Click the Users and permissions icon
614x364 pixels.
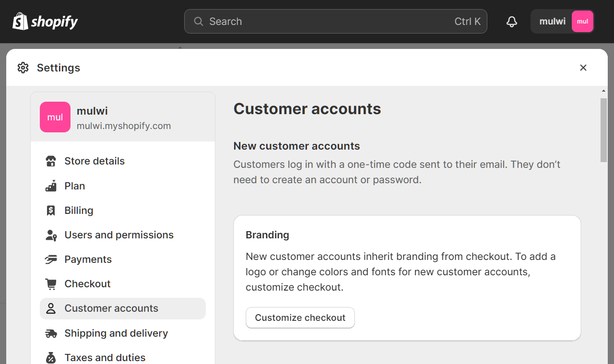click(x=51, y=235)
